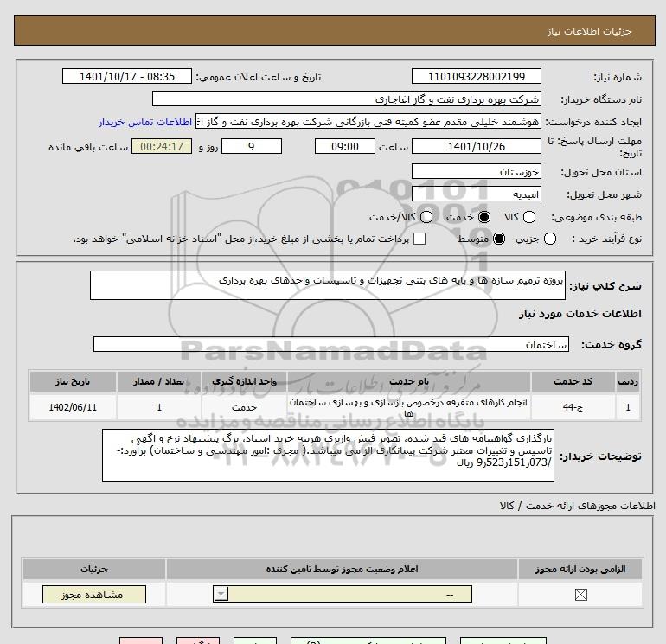666x644 pixels.
Task: Click the delivery city field امیدیه
Action: click(x=476, y=194)
